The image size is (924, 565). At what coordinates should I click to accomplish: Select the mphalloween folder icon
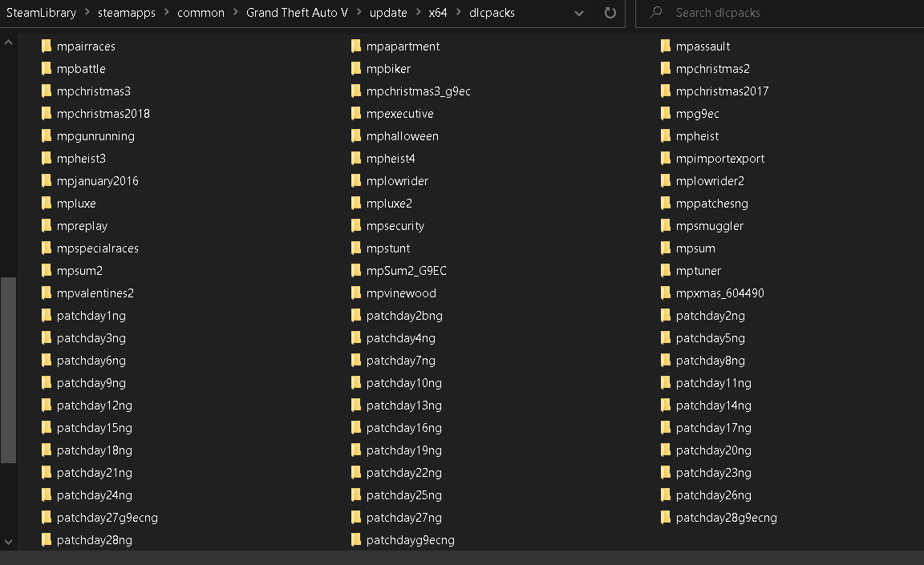[356, 136]
